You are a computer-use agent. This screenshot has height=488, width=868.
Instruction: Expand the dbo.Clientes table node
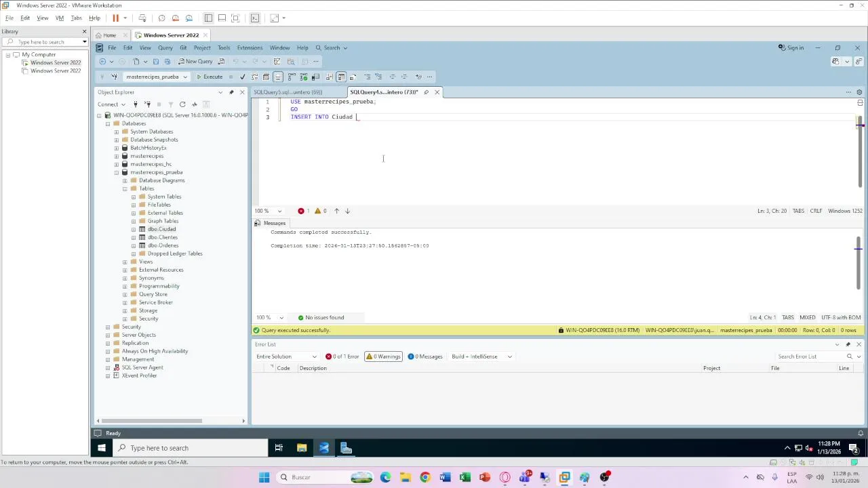133,237
